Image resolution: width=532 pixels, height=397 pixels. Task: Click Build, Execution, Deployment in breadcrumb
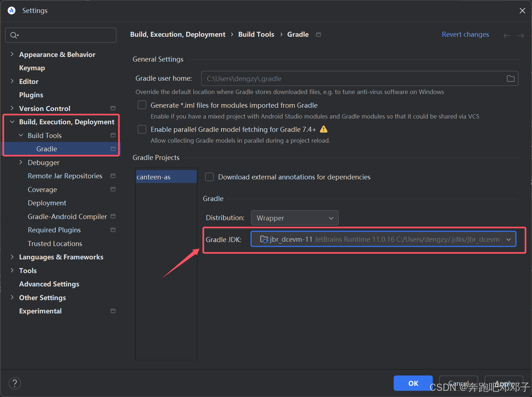(x=178, y=34)
